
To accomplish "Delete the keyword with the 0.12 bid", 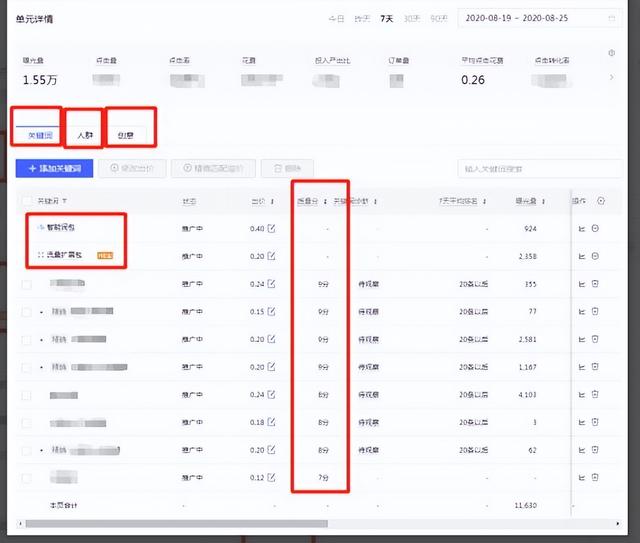I will [595, 477].
